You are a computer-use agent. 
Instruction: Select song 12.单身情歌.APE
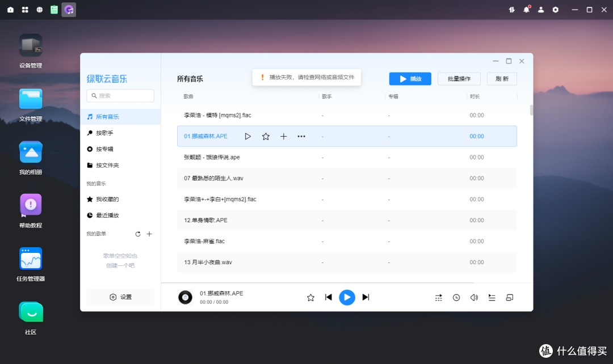pyautogui.click(x=347, y=221)
